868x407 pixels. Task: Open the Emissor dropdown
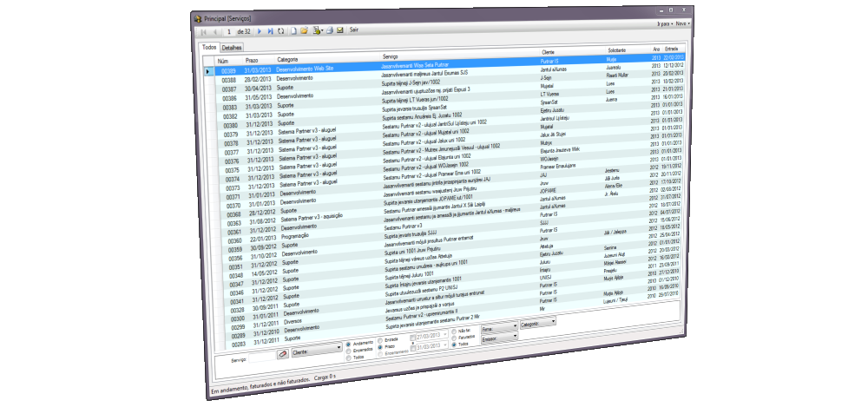(498, 338)
